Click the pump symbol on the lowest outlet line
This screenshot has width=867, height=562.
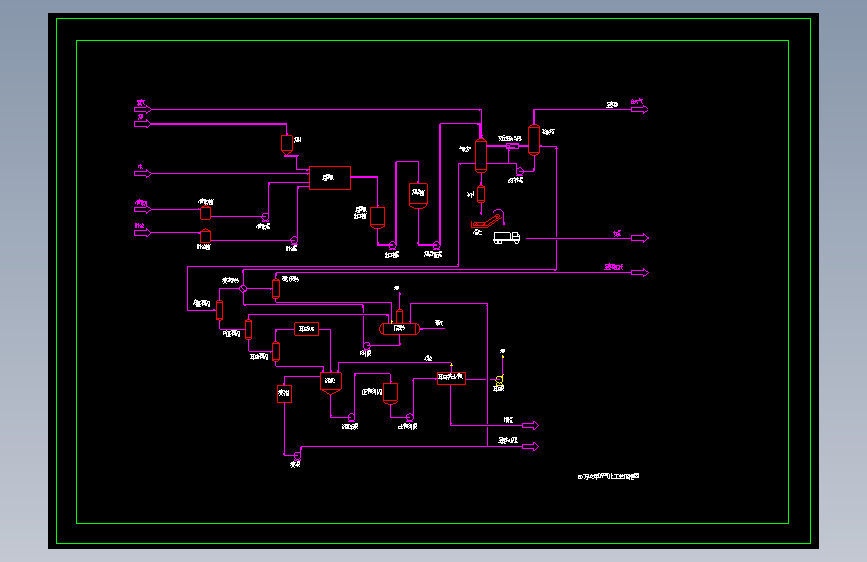tap(297, 456)
